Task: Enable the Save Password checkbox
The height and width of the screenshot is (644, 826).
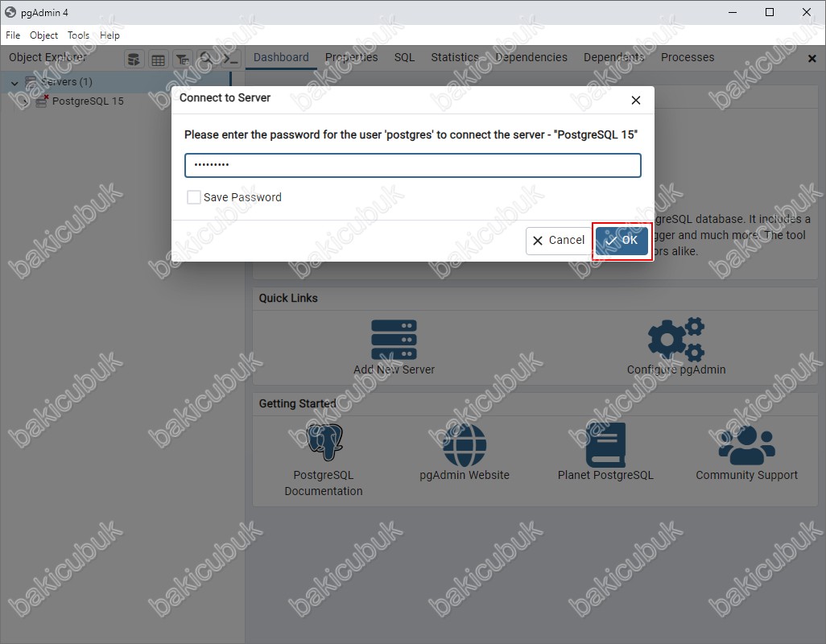Action: pos(194,197)
